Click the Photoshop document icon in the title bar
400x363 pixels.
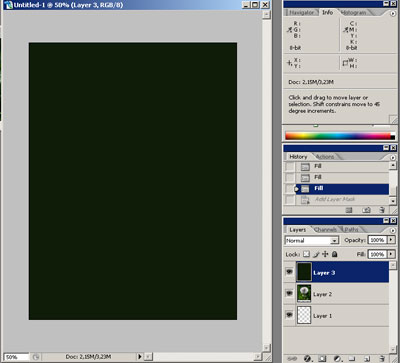pyautogui.click(x=8, y=5)
